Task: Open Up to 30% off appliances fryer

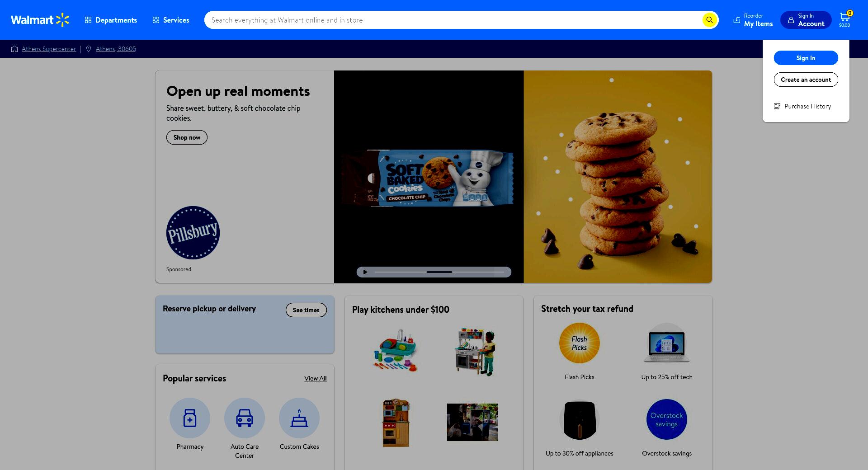Action: tap(580, 420)
